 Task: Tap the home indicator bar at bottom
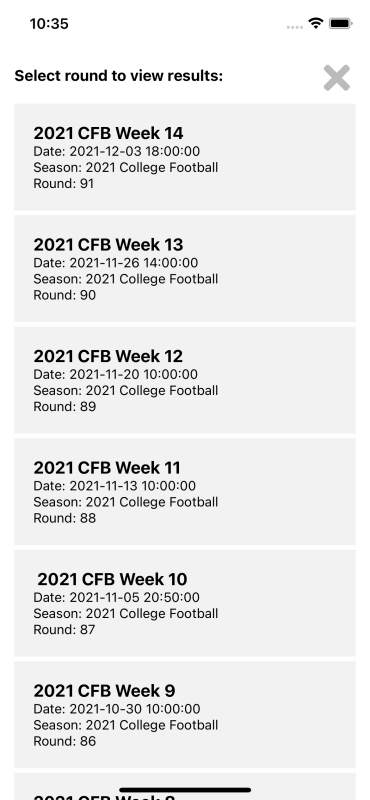click(185, 790)
